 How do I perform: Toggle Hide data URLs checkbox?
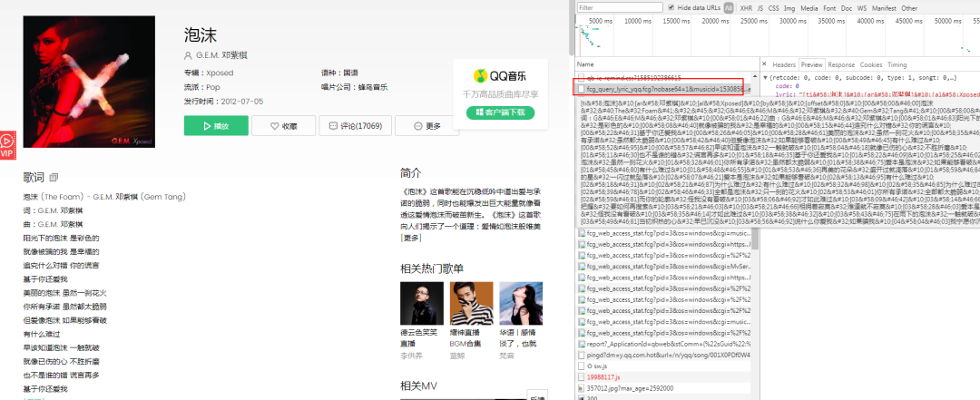[x=671, y=7]
